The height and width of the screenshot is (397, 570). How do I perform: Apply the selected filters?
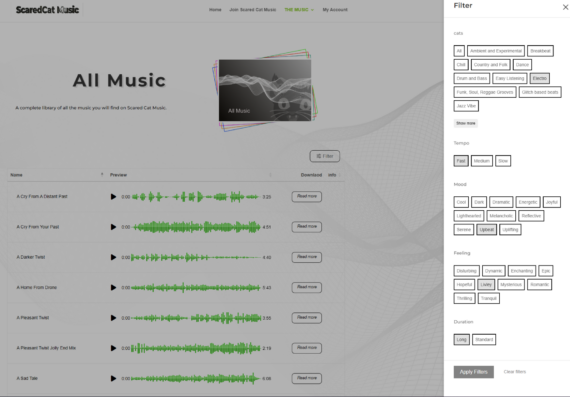[474, 372]
